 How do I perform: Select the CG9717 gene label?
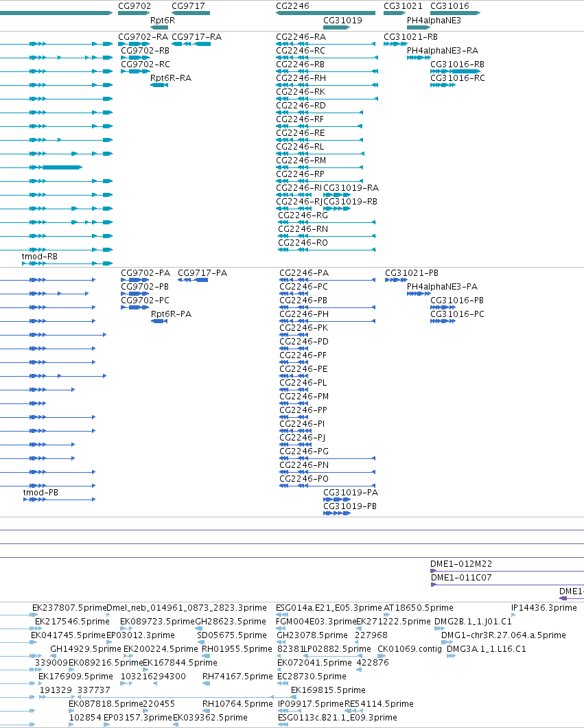pyautogui.click(x=188, y=6)
